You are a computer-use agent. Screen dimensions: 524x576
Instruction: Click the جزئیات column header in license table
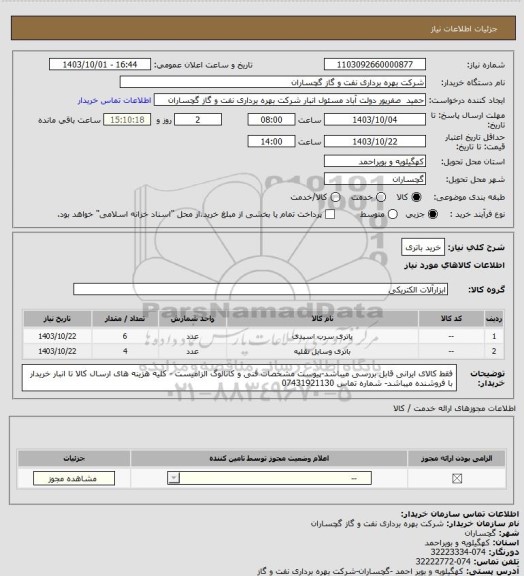(74, 458)
